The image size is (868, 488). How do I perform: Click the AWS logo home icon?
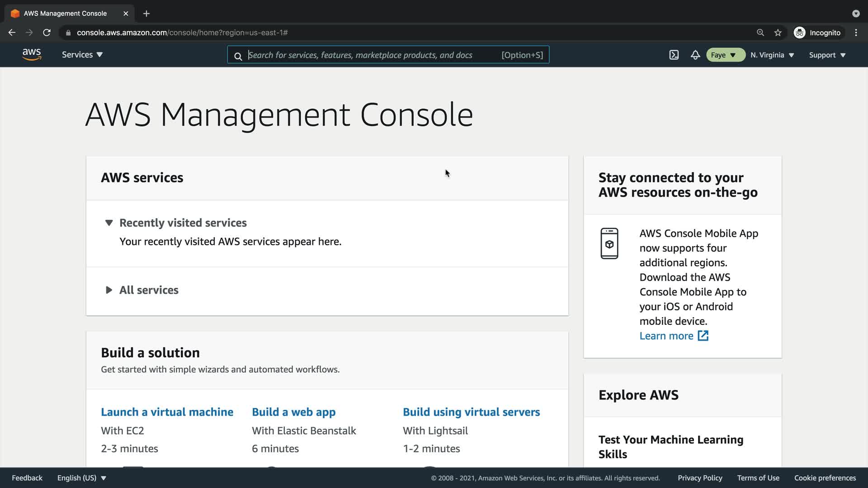tap(32, 55)
